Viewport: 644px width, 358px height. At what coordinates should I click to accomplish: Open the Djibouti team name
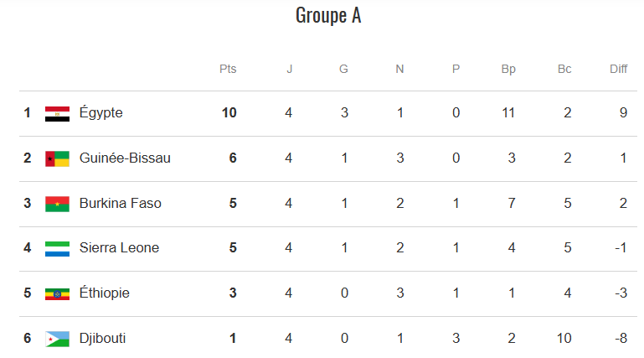pos(103,339)
